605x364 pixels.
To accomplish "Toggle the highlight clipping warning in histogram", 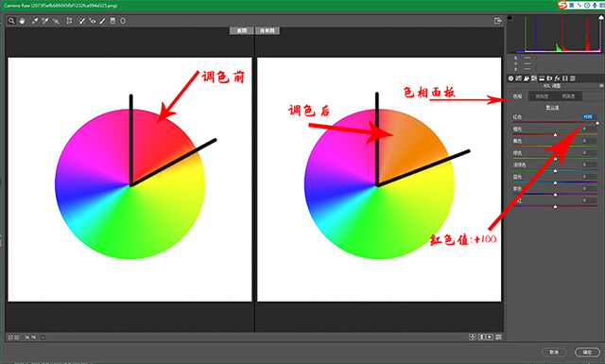I will (x=601, y=18).
